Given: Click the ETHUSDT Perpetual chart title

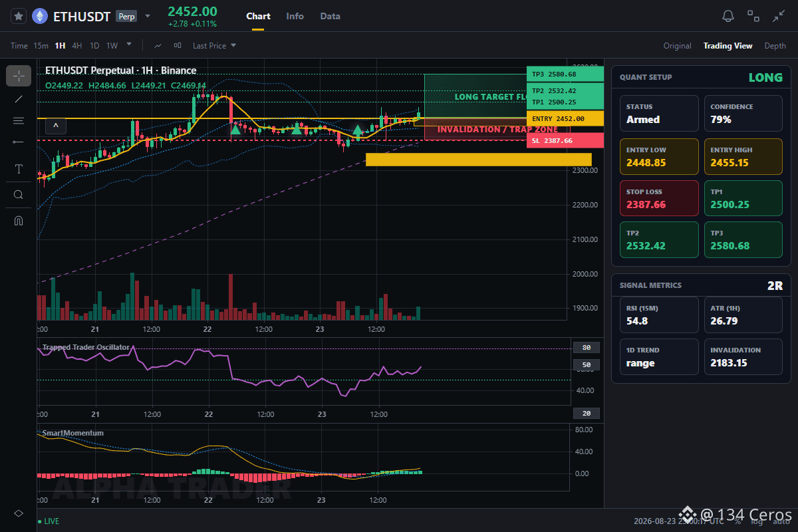Looking at the screenshot, I should click(120, 70).
